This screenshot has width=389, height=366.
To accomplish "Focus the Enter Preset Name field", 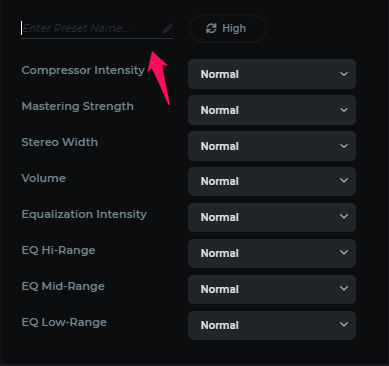I will click(97, 29).
